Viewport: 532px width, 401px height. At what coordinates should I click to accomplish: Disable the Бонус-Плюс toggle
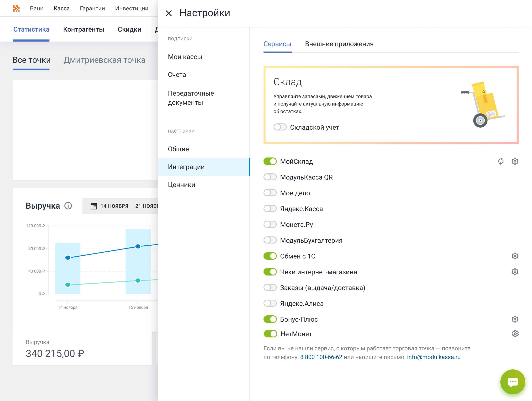tap(270, 319)
